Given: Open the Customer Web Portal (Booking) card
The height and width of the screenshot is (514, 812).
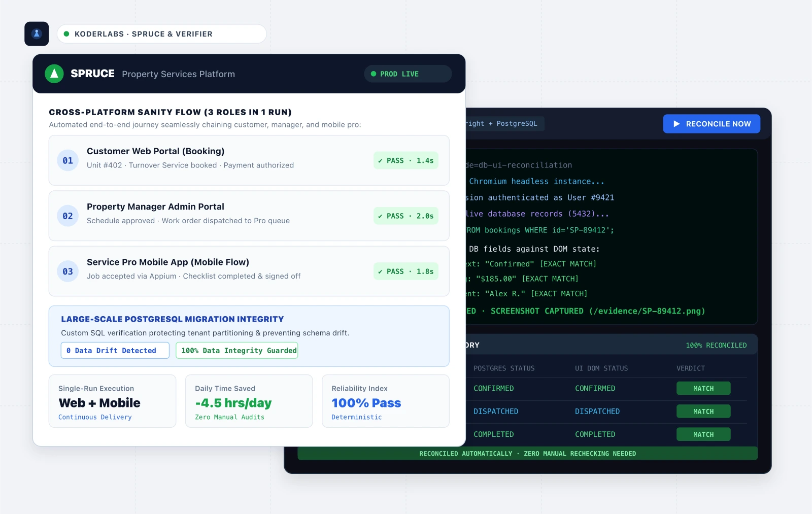Looking at the screenshot, I should point(249,160).
